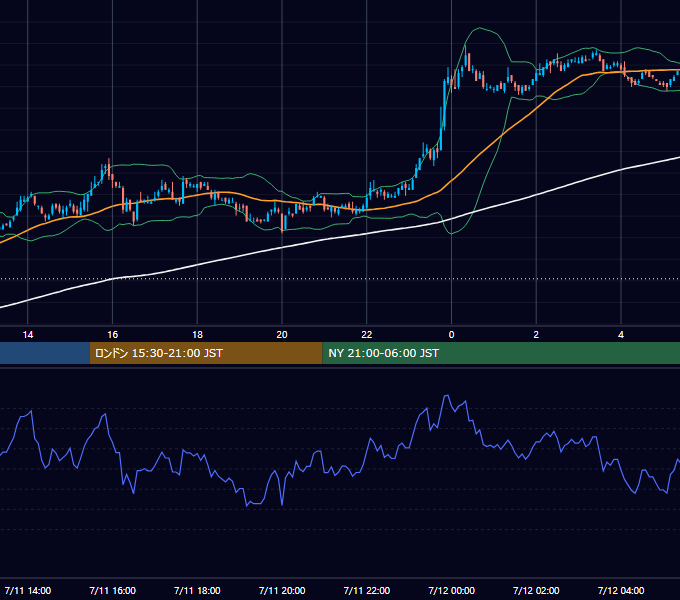Click the 0 hour axis label

[x=451, y=335]
